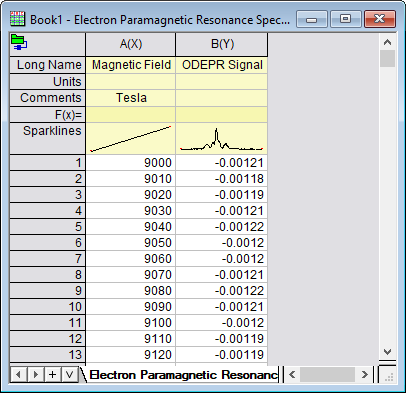Click the horizontal scrollbar thumb
Viewport: 406px width, 393px height.
[327, 375]
